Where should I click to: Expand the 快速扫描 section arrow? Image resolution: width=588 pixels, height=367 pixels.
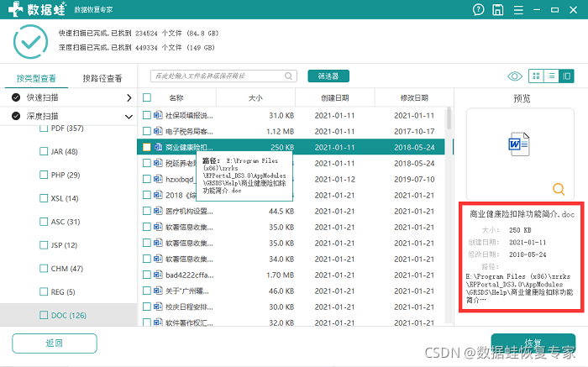tap(129, 97)
